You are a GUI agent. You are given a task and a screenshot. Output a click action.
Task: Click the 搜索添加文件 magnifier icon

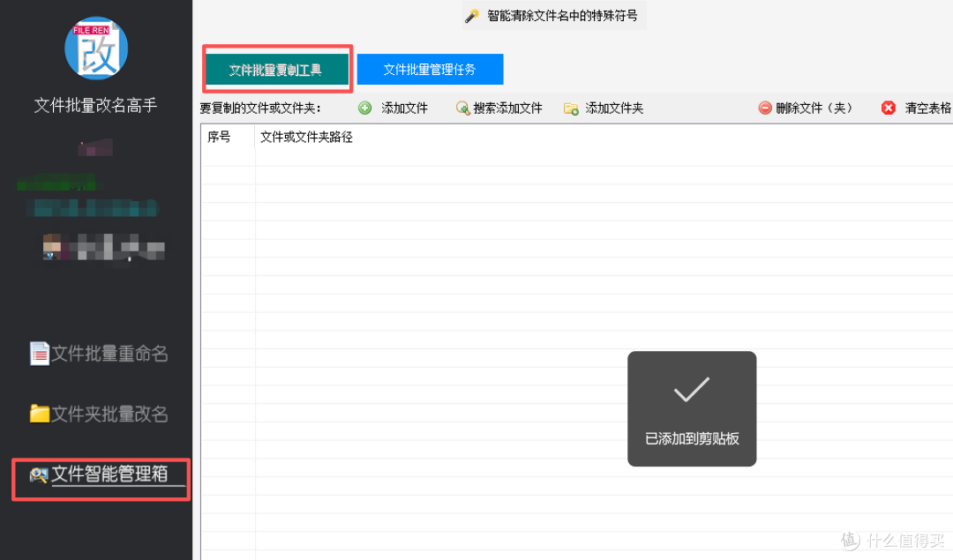coord(462,108)
